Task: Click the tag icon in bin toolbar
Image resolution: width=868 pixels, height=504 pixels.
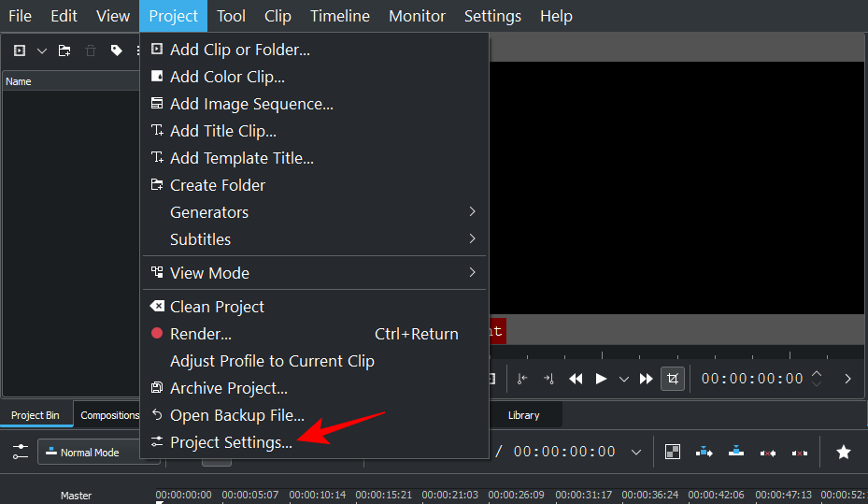Action: 116,50
